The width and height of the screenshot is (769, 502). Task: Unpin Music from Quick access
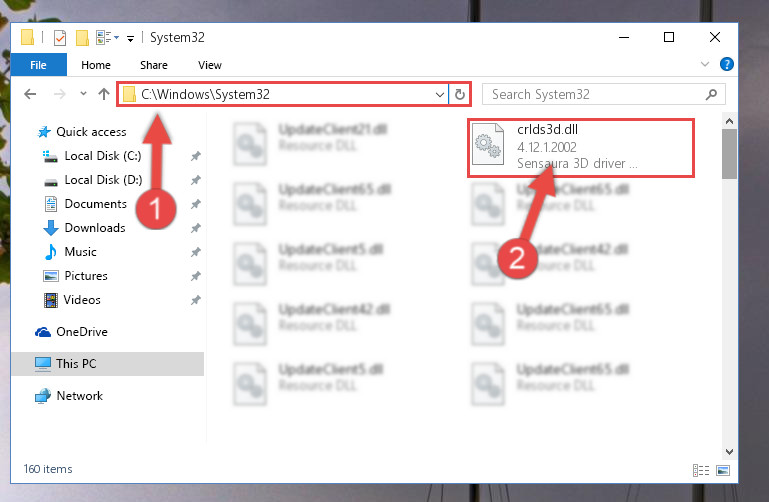click(x=195, y=252)
